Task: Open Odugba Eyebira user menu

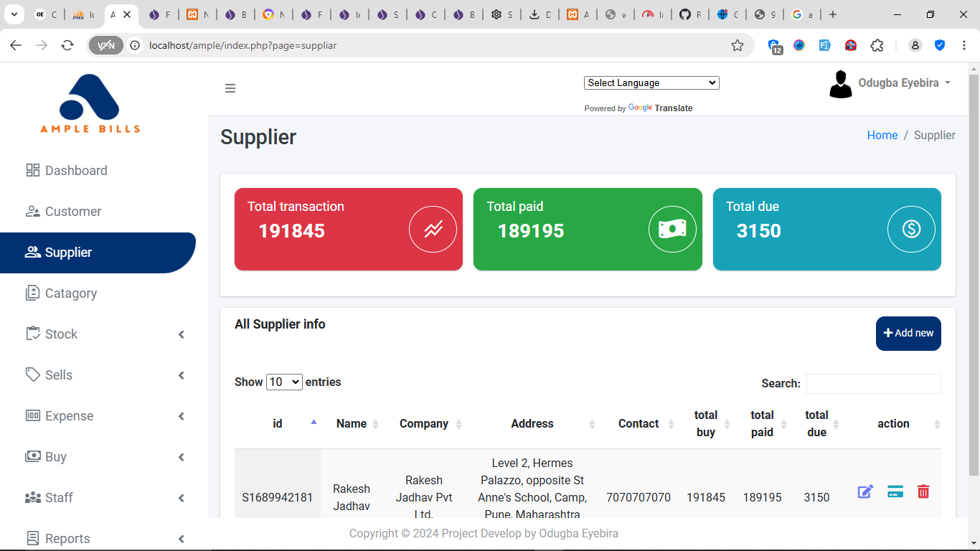Action: coord(890,83)
